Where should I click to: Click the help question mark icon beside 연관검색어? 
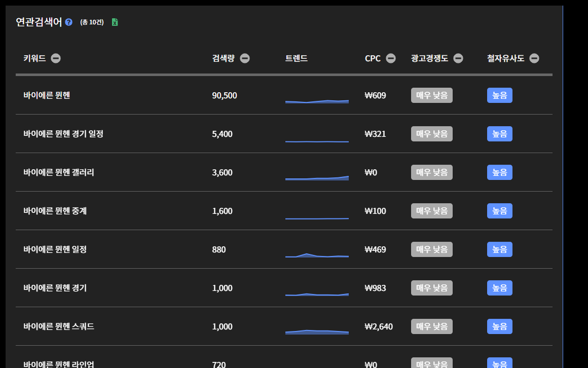coord(69,22)
